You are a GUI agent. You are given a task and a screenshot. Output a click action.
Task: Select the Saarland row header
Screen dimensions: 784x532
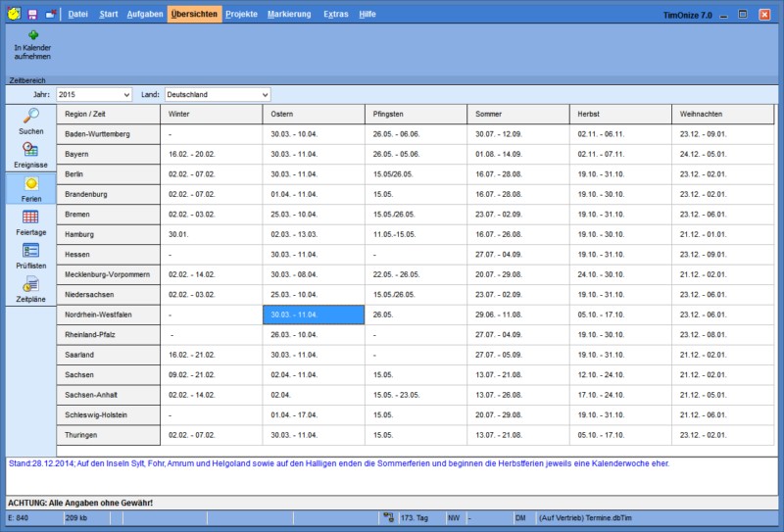coord(109,355)
